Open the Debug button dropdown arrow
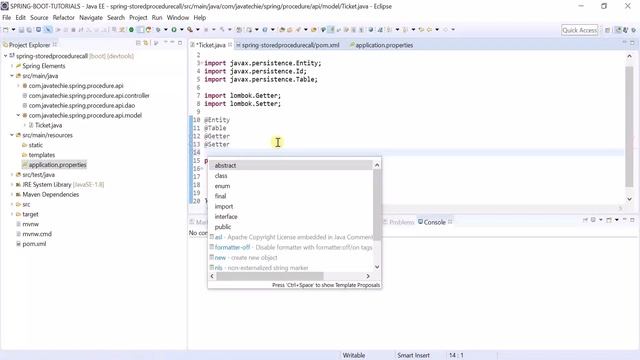The image size is (640, 360). [166, 29]
